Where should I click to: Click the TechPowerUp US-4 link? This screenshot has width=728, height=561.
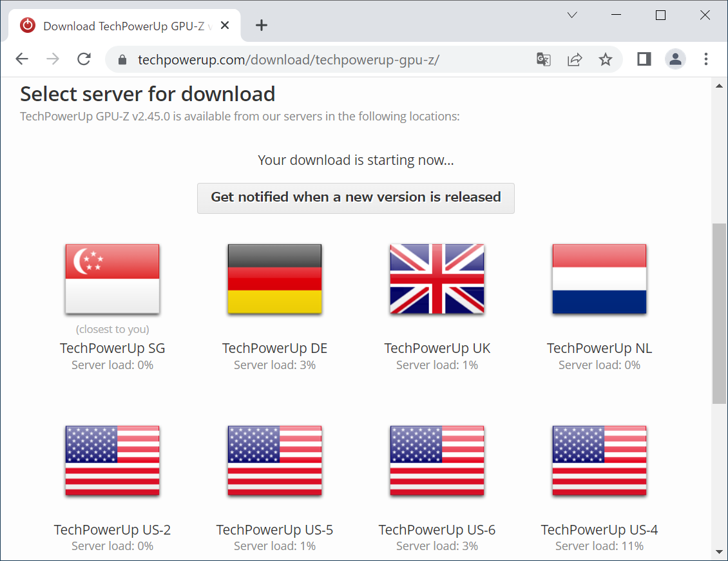point(599,529)
